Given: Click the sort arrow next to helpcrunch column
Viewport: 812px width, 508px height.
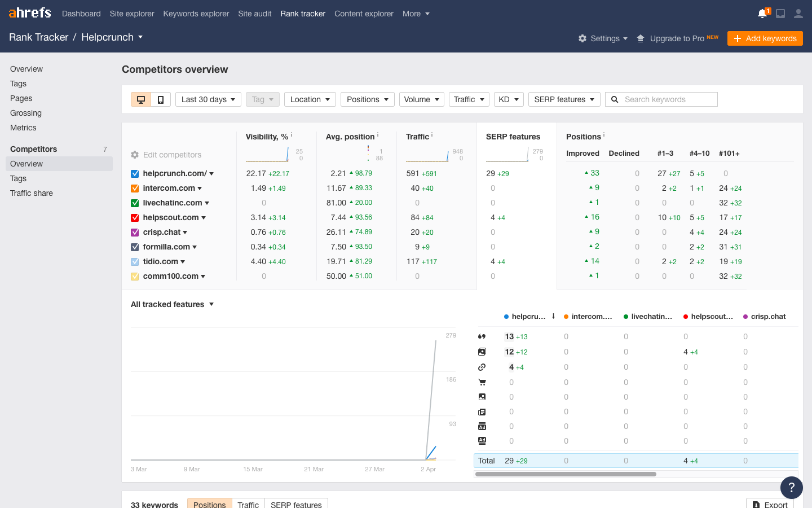Looking at the screenshot, I should (x=554, y=316).
